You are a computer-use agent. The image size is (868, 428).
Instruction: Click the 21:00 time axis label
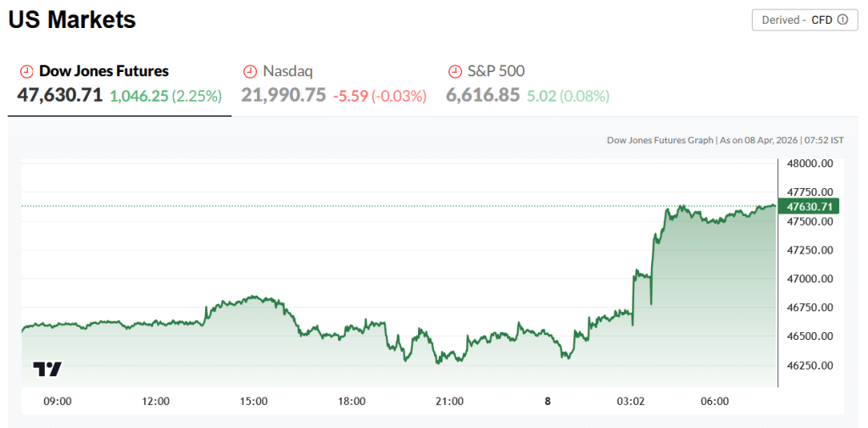pyautogui.click(x=448, y=401)
